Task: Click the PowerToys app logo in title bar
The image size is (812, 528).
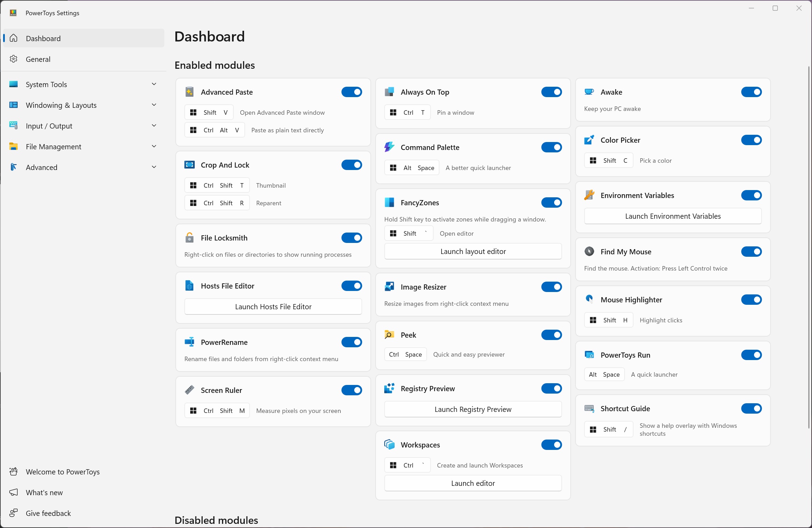Action: pyautogui.click(x=13, y=13)
